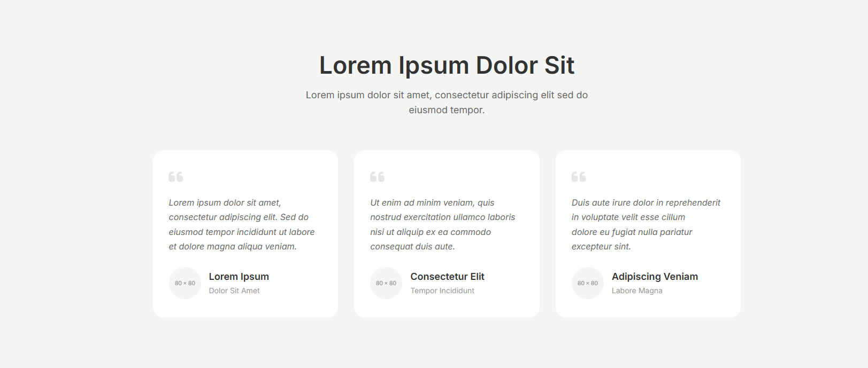Click the subtitle paragraph under the heading
This screenshot has width=868, height=368.
[447, 103]
